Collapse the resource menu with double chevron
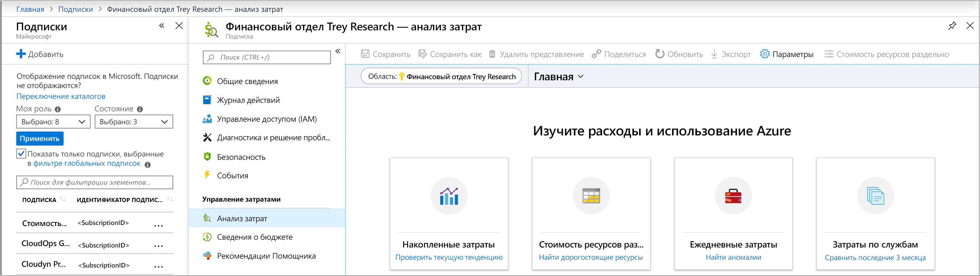980x276 pixels. [338, 51]
